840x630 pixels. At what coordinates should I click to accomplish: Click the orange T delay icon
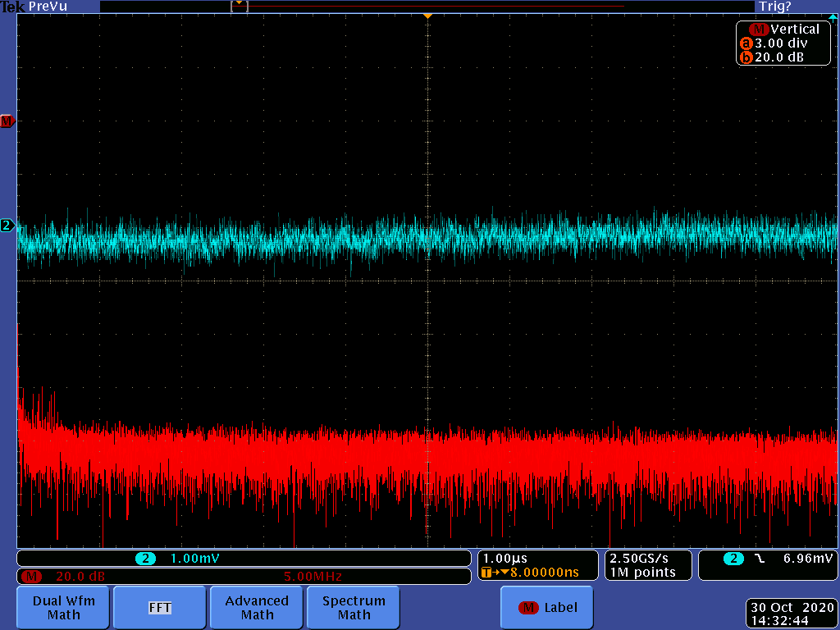pos(488,573)
